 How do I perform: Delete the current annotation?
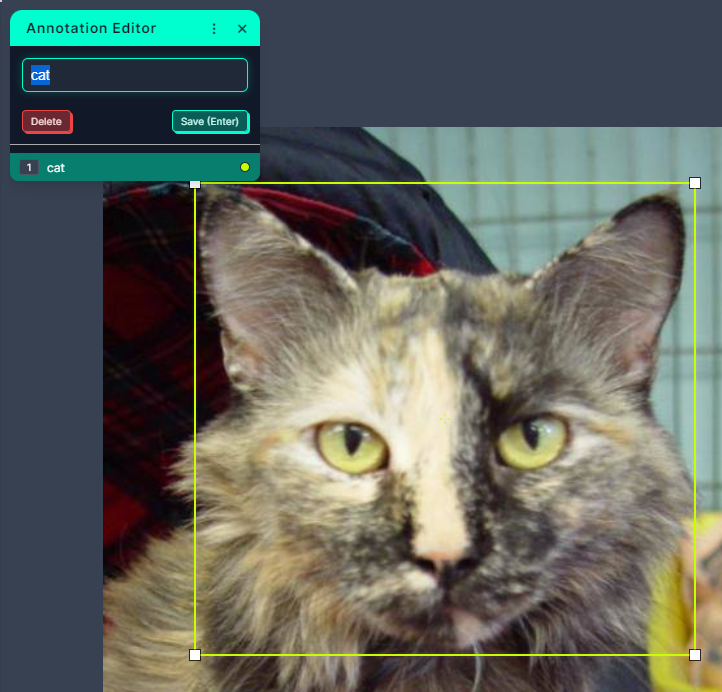coord(47,122)
